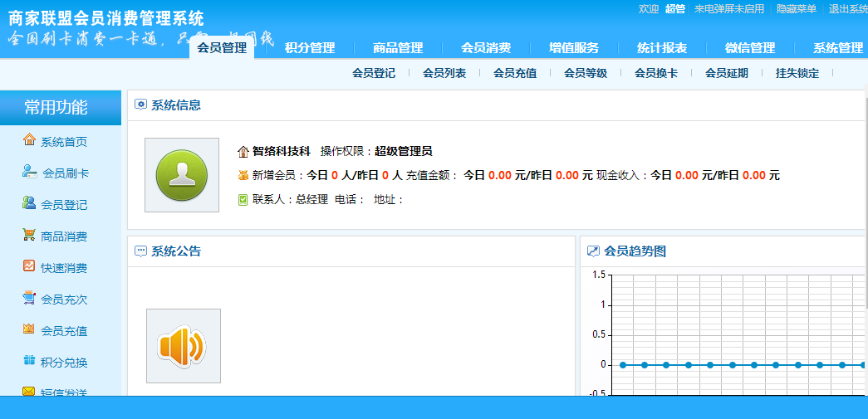Open the 积分管理 top menu tab

click(310, 48)
